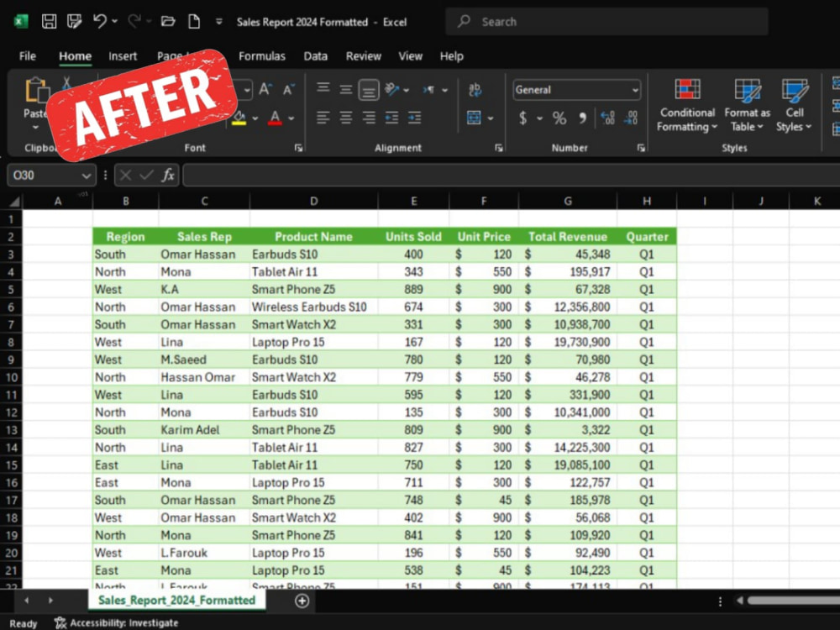
Task: Select column G header
Action: click(567, 202)
